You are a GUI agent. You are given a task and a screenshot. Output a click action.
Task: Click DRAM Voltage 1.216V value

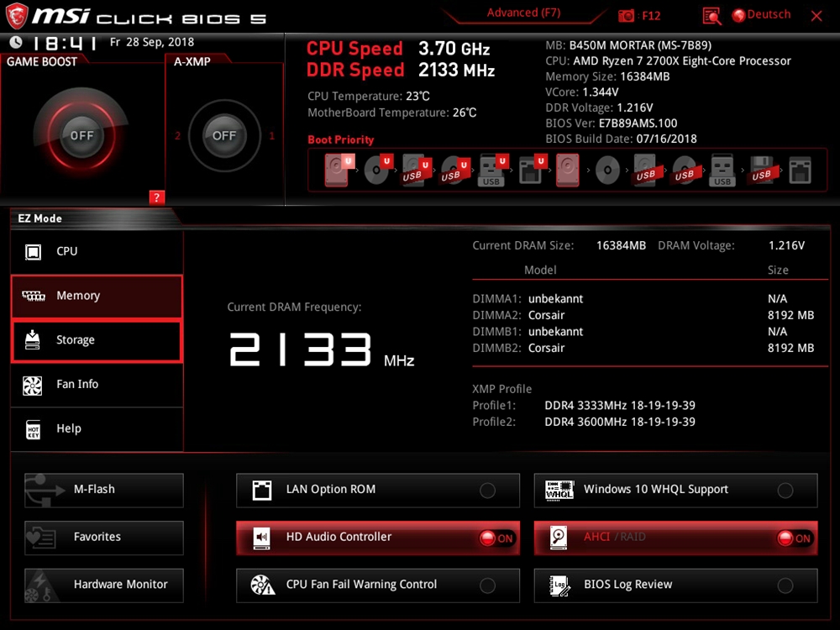786,245
